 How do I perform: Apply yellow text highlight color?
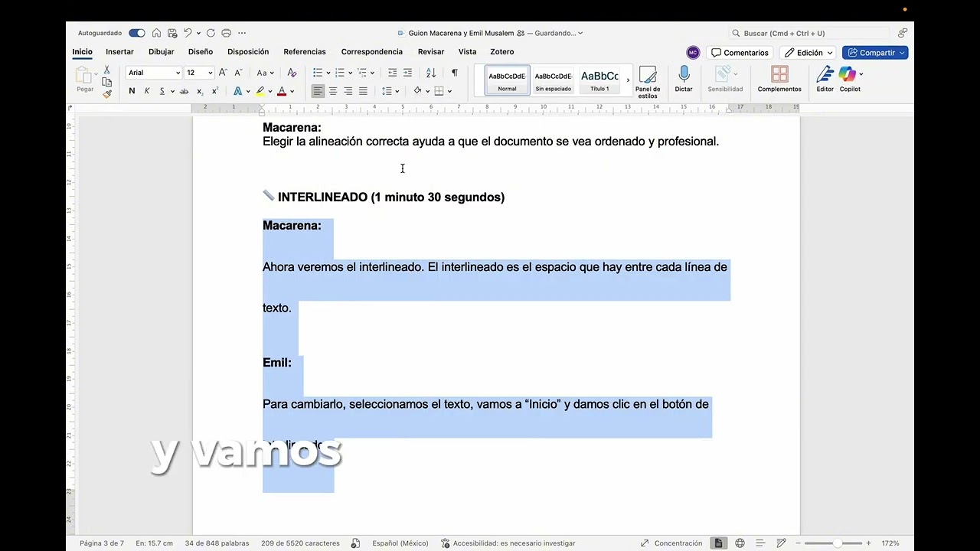click(260, 91)
